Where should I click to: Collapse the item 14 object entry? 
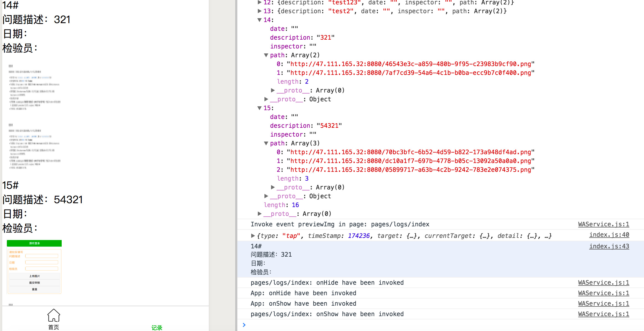[x=259, y=20]
